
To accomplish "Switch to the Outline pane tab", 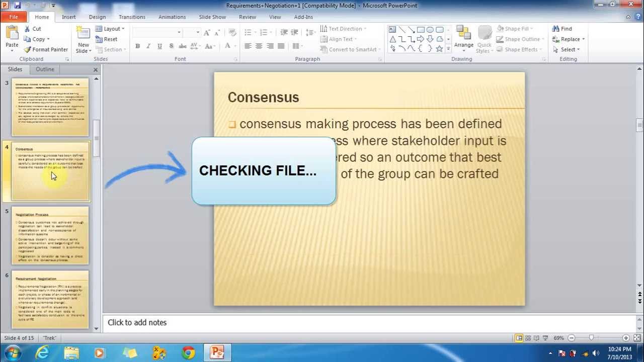I will point(45,69).
